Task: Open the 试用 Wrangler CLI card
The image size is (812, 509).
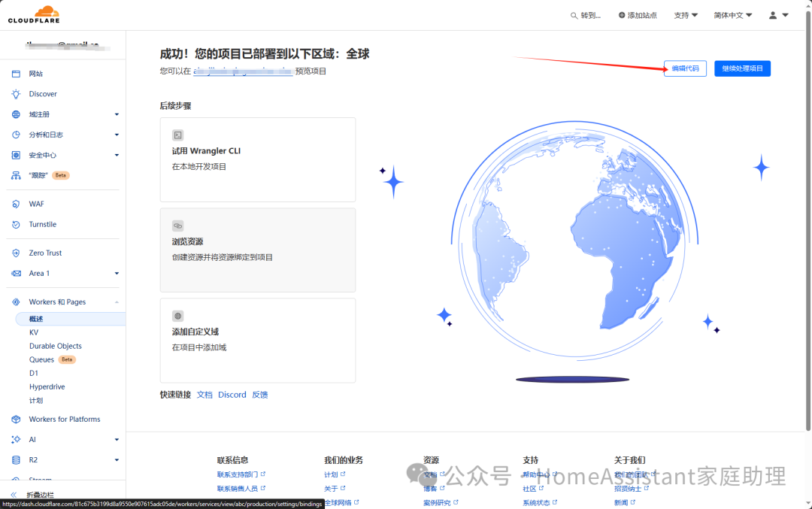Action: 258,159
